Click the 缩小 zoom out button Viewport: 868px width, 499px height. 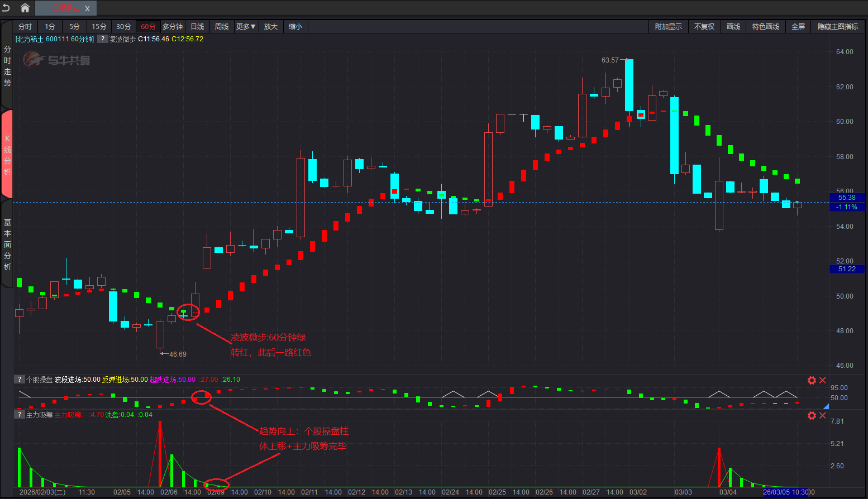[295, 27]
